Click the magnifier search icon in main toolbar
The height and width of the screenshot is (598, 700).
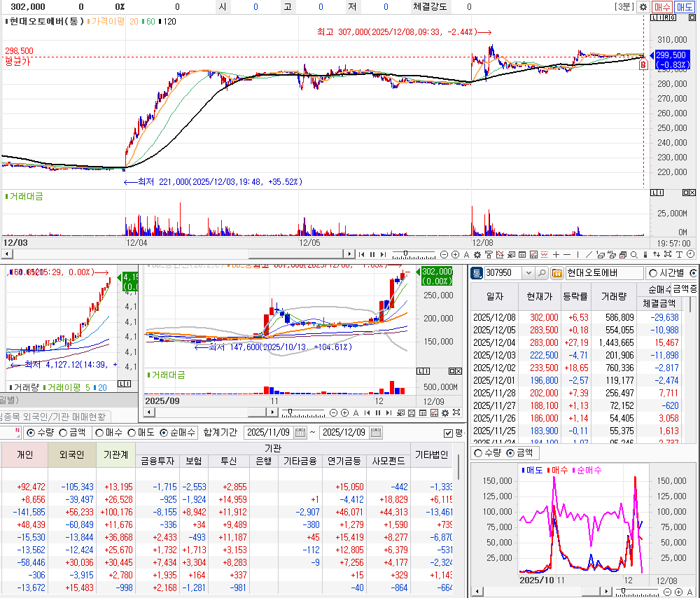click(633, 255)
